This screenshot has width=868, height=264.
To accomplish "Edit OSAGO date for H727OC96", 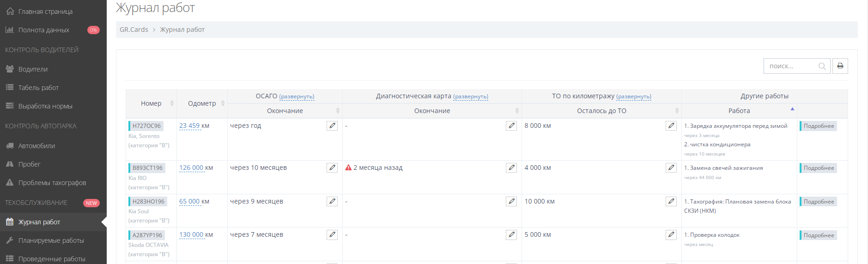I will coord(332,126).
